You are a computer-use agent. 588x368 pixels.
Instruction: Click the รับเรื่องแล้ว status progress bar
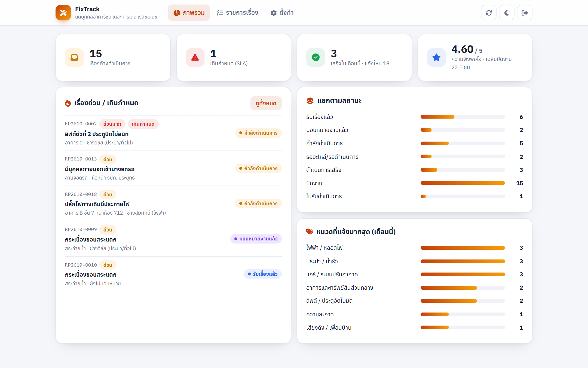[463, 117]
